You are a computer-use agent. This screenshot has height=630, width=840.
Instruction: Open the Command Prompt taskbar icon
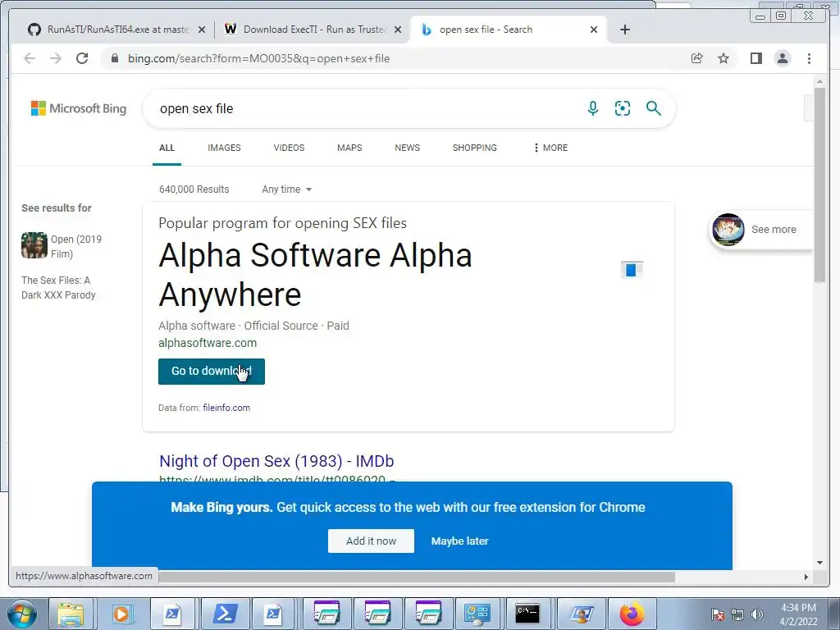click(527, 614)
